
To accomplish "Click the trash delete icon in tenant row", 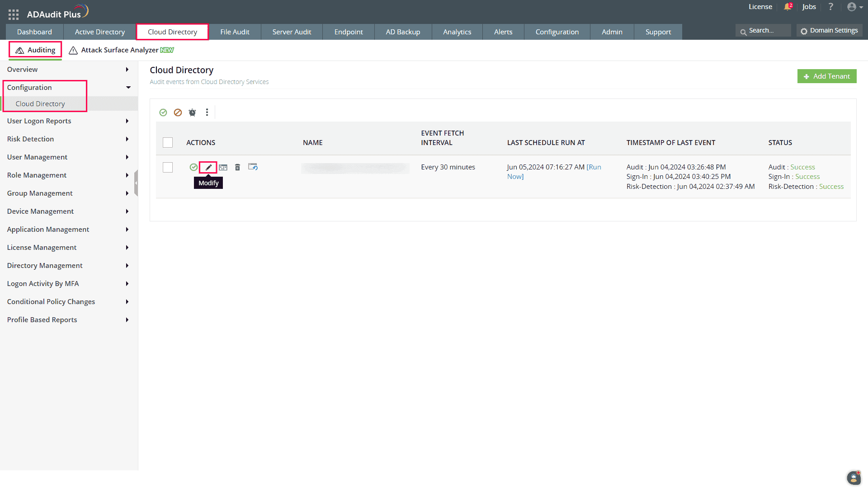I will (237, 168).
